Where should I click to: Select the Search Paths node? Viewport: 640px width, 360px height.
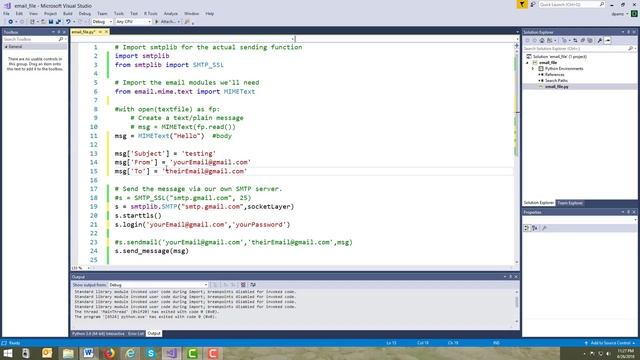[x=556, y=80]
